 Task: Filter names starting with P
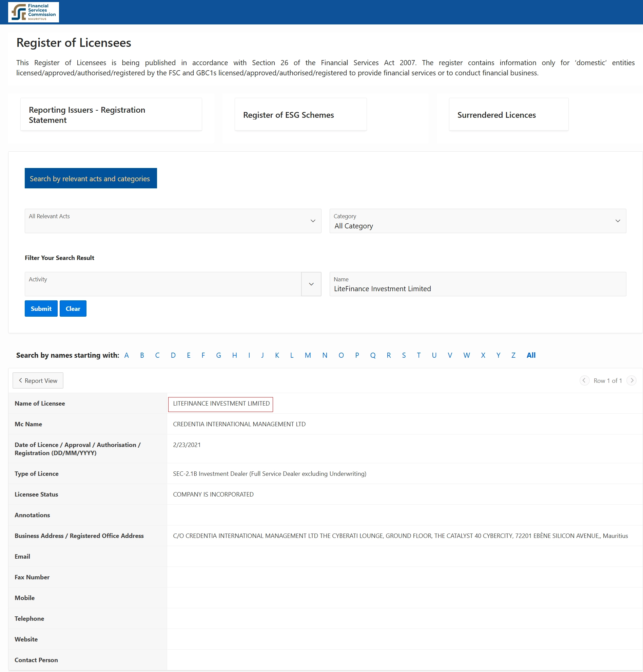[x=357, y=355]
